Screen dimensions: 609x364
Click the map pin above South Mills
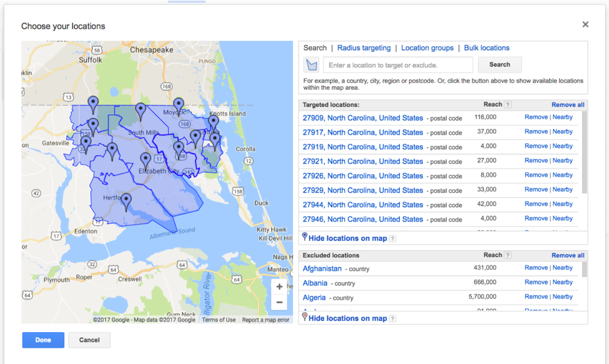tap(141, 112)
